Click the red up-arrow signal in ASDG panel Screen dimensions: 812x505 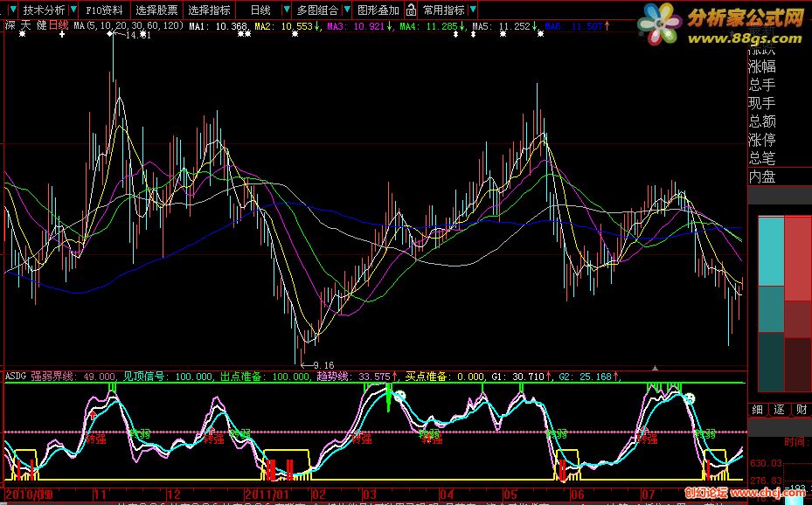pos(92,414)
